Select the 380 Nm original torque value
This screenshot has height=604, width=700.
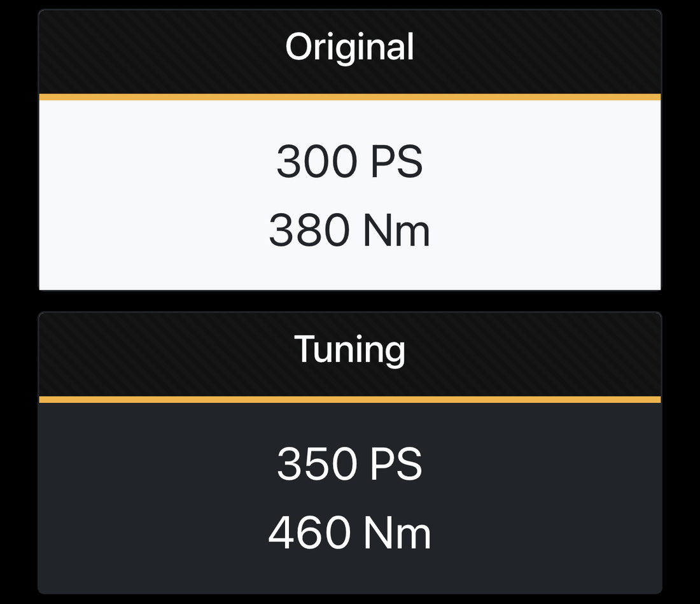click(349, 230)
